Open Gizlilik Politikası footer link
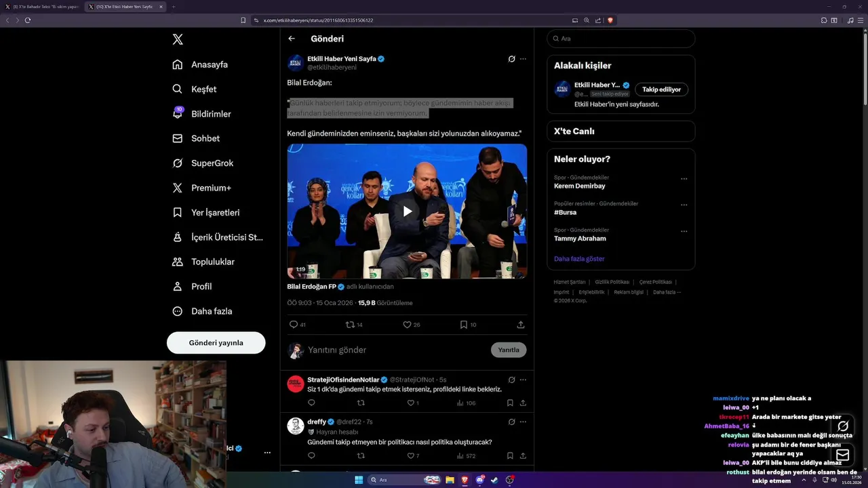 tap(612, 282)
